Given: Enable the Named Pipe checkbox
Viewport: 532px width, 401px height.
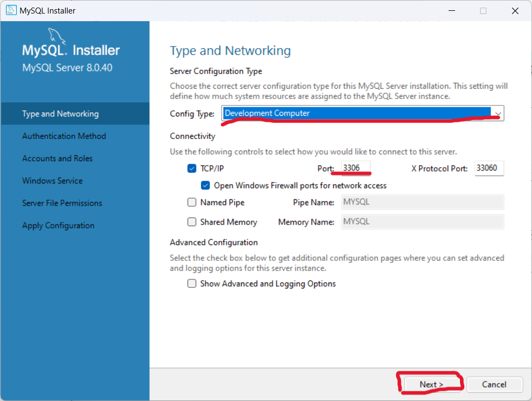Looking at the screenshot, I should (x=192, y=202).
